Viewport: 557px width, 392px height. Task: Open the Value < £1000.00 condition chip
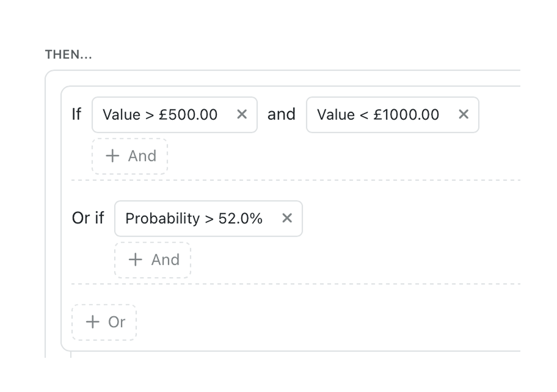coord(392,115)
